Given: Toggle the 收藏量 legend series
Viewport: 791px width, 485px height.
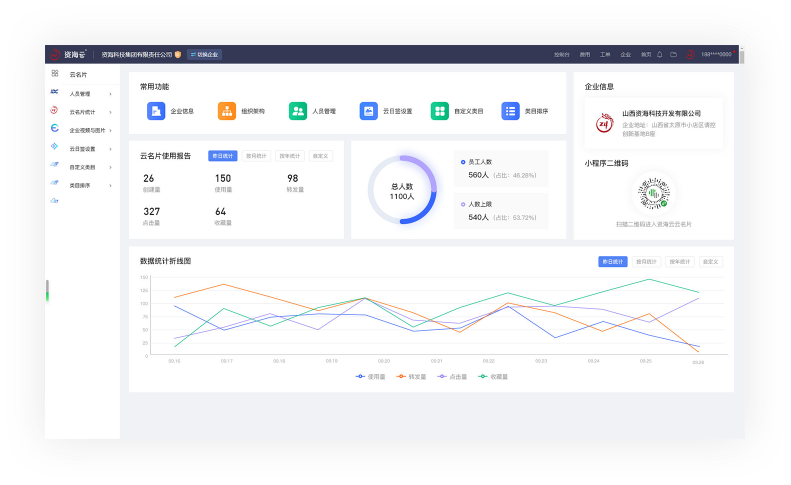Looking at the screenshot, I should pyautogui.click(x=493, y=376).
